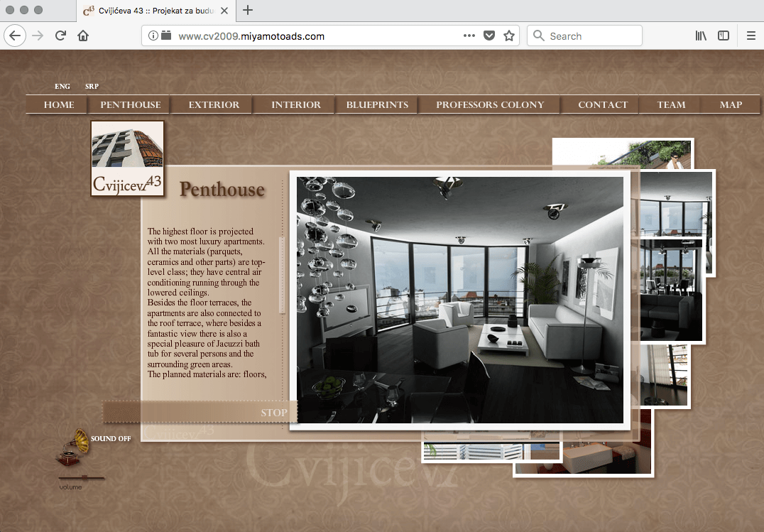Toggle the SOUND OFF control
This screenshot has height=532, width=764.
pyautogui.click(x=111, y=439)
